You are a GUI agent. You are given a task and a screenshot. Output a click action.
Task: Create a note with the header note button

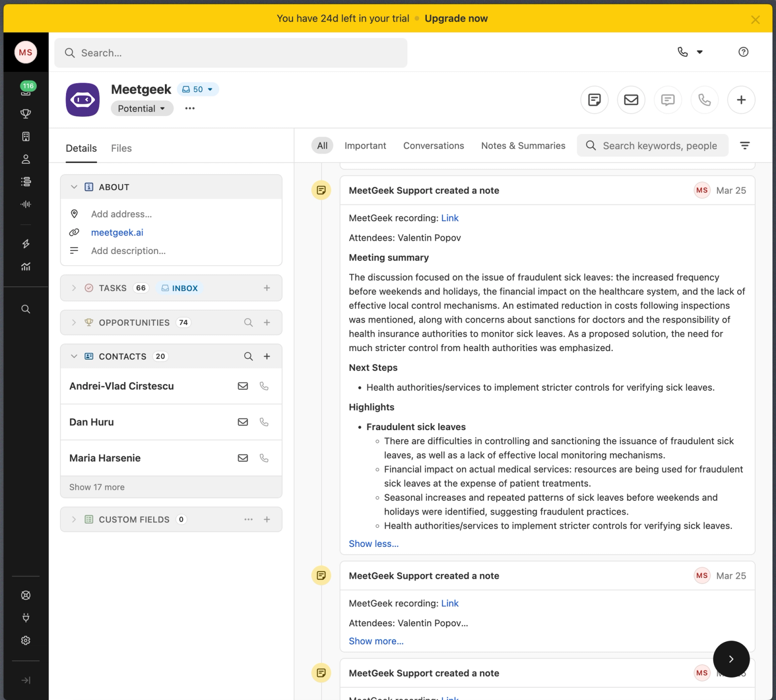pos(595,100)
